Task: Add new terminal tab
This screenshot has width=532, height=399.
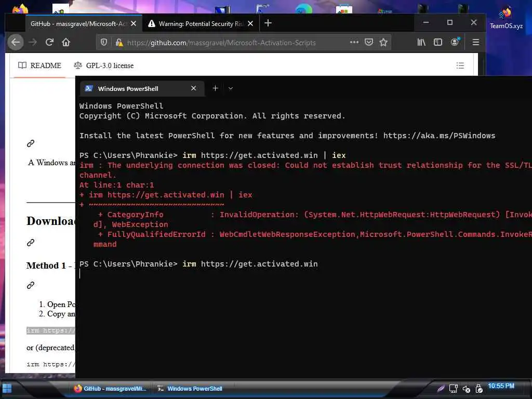Action: (215, 88)
